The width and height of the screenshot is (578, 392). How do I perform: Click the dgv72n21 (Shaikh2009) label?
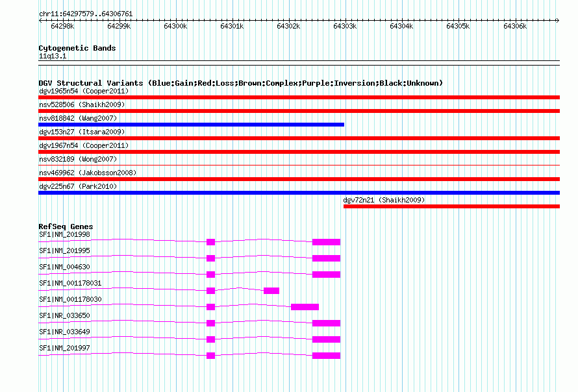[x=384, y=200]
